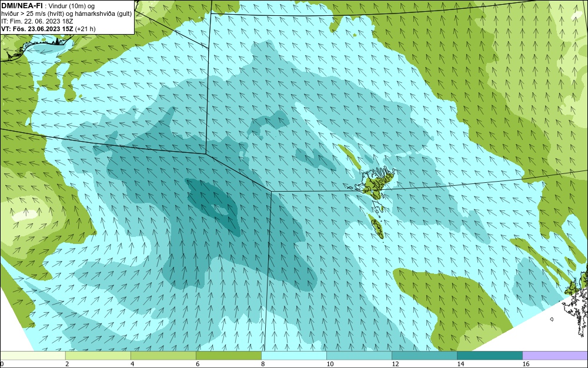Click the legend label '0'
Image resolution: width=588 pixels, height=368 pixels.
(x=2, y=364)
